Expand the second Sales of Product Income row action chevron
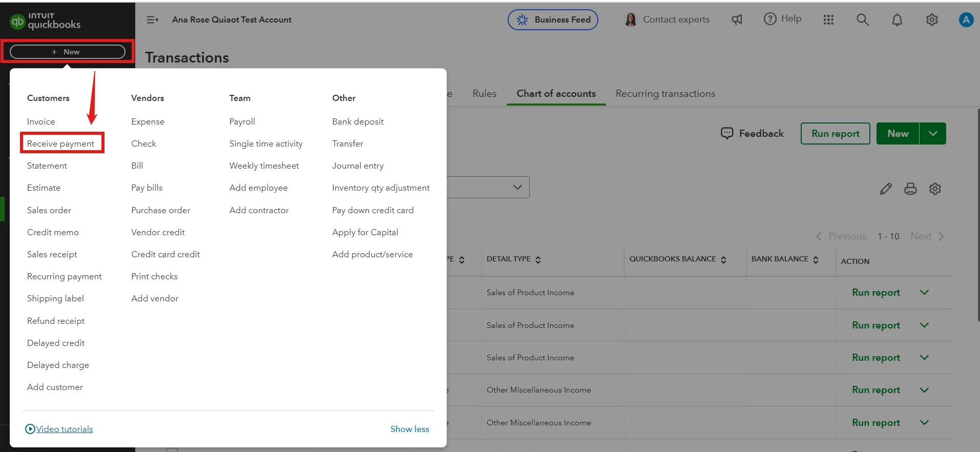This screenshot has width=980, height=452. tap(924, 325)
